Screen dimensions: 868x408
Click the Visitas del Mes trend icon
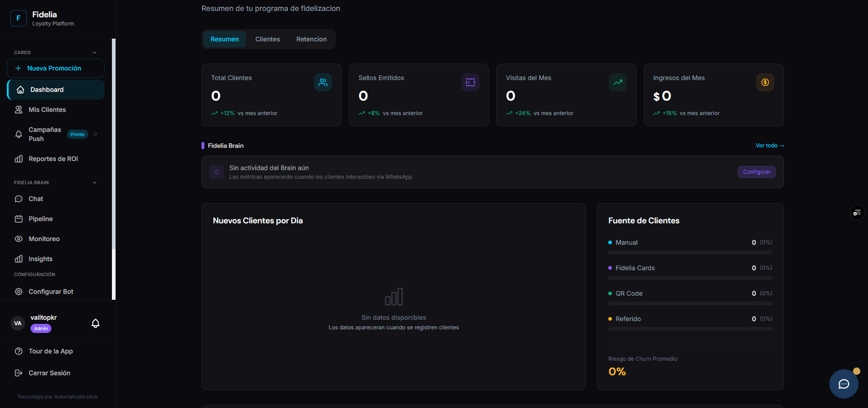(618, 82)
